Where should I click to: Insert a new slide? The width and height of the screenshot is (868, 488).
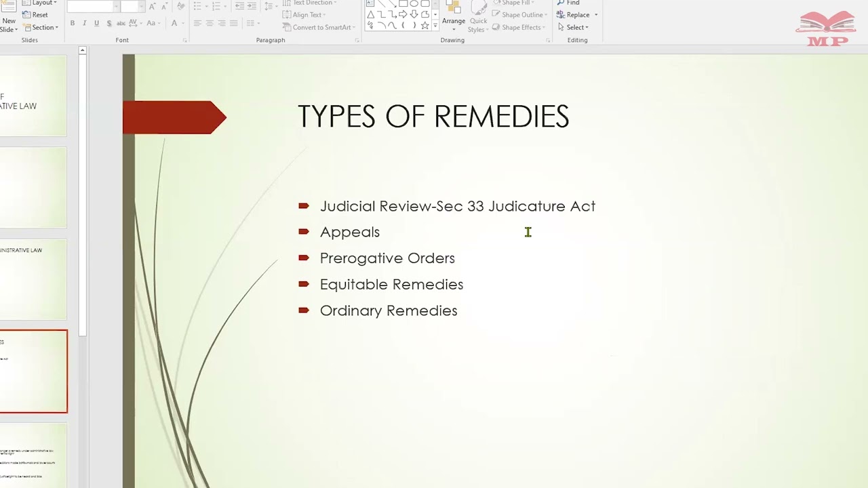9,17
